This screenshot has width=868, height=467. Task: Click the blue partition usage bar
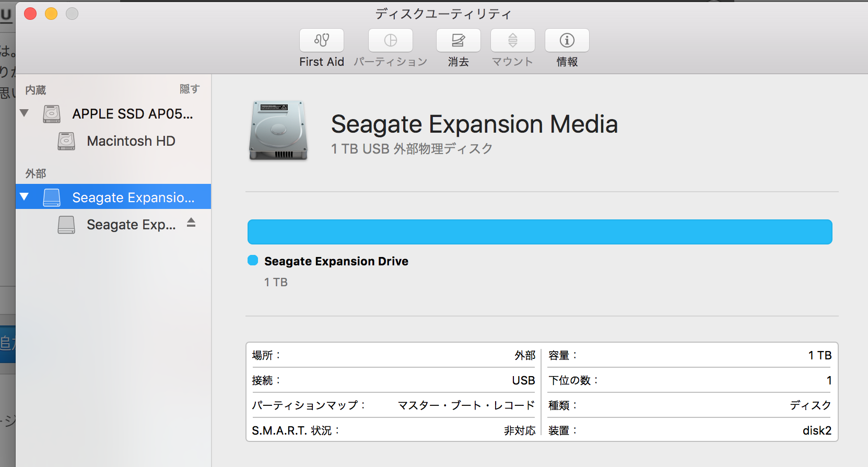tap(539, 232)
